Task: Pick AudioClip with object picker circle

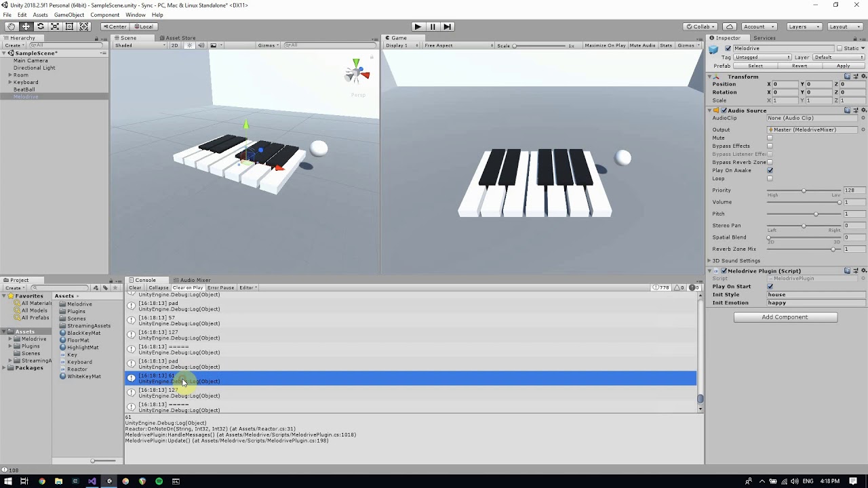Action: pos(863,118)
